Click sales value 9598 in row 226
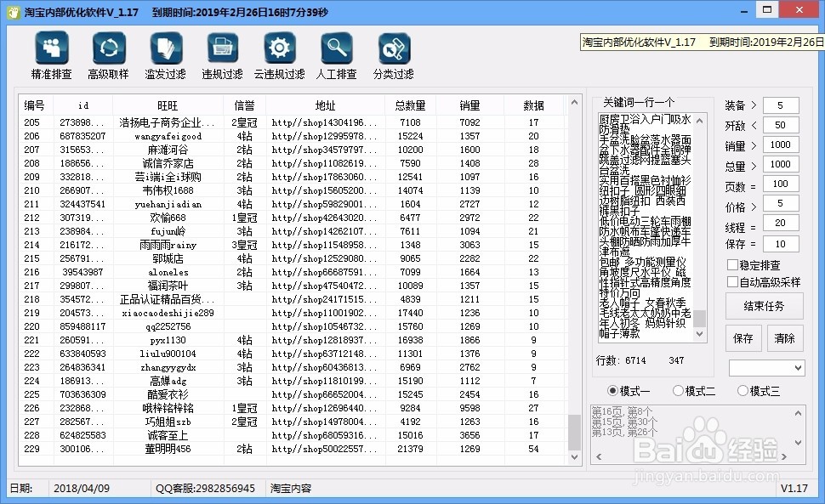825x504 pixels. click(469, 408)
